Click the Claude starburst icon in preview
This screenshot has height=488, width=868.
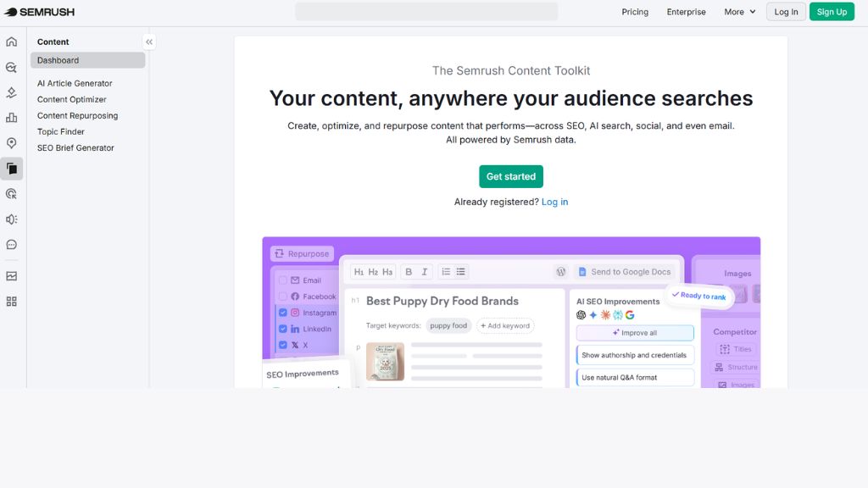tap(605, 315)
